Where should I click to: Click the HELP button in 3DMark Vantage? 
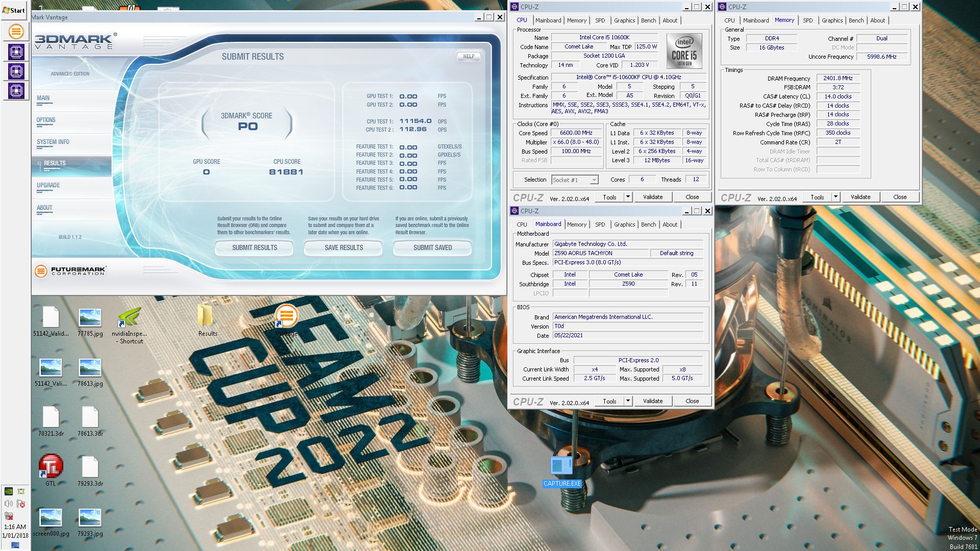[469, 57]
